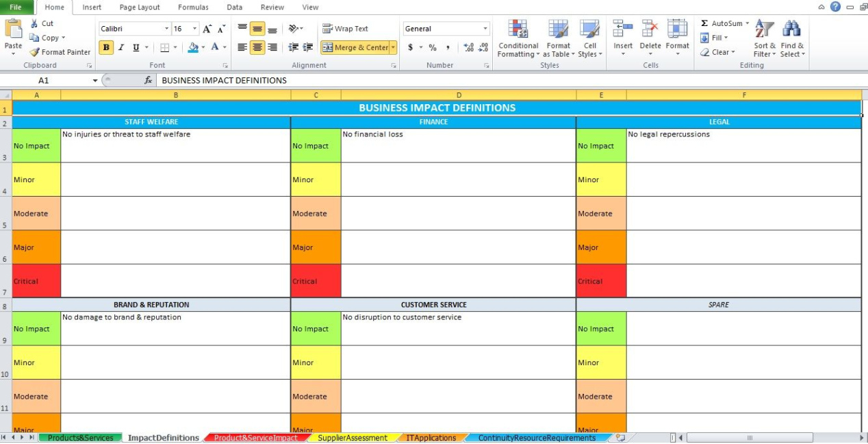Viewport: 868px width, 444px height.
Task: Click the AutoSum sigma icon
Action: coord(704,23)
